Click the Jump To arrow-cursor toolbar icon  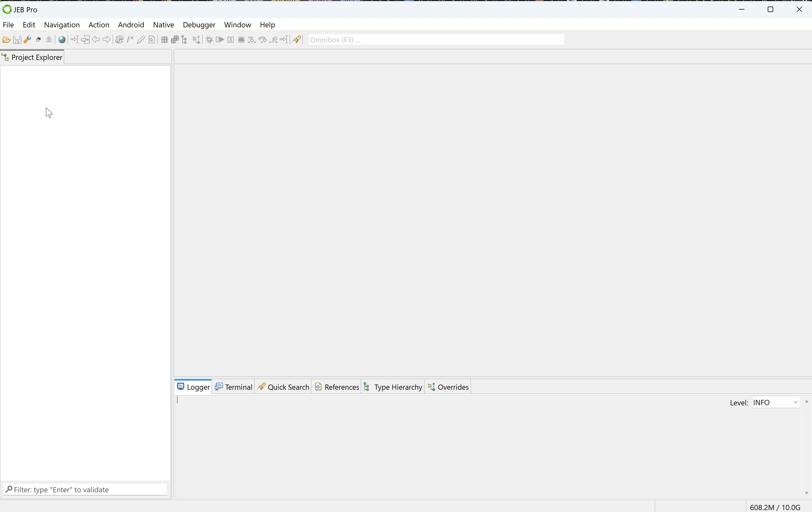(75, 40)
